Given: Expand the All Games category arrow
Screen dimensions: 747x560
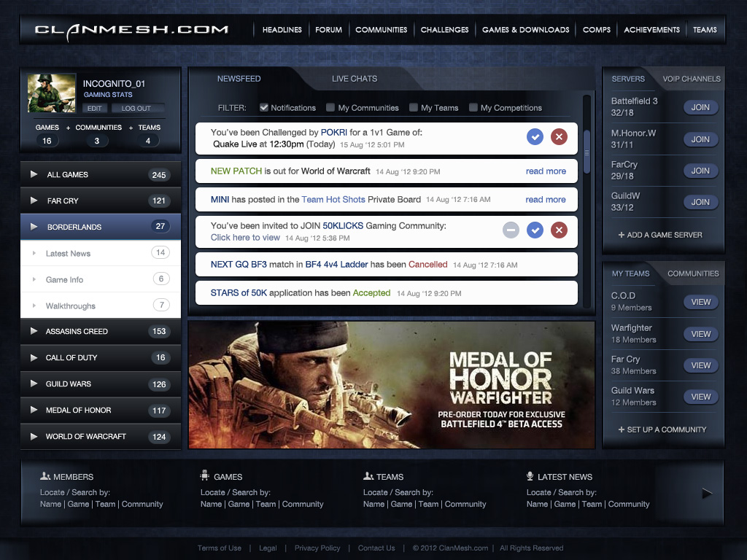Looking at the screenshot, I should (x=34, y=174).
